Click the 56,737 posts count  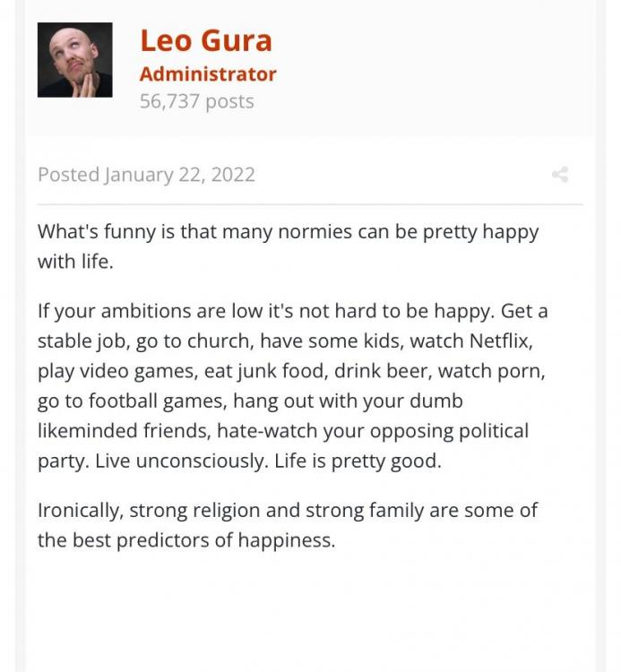pyautogui.click(x=197, y=101)
